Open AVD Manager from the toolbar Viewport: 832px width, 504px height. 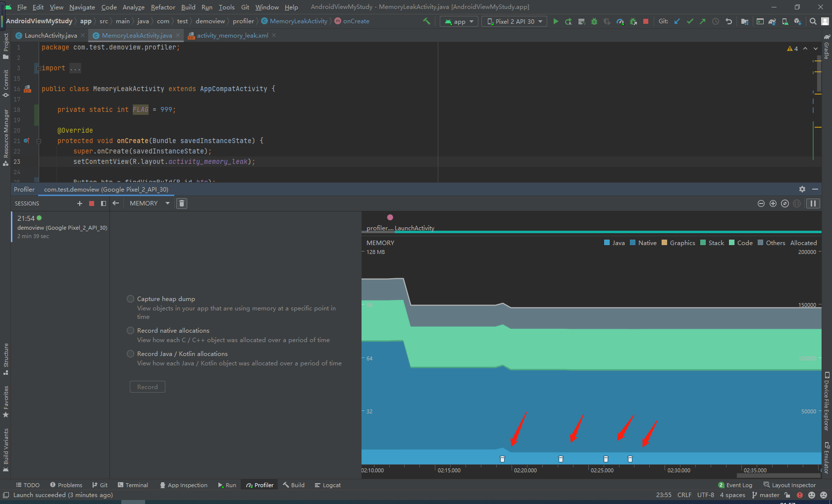pyautogui.click(x=784, y=21)
